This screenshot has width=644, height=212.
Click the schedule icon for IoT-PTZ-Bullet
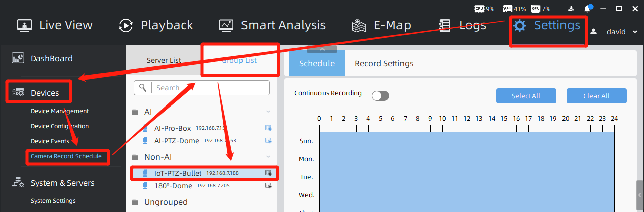[x=268, y=173]
